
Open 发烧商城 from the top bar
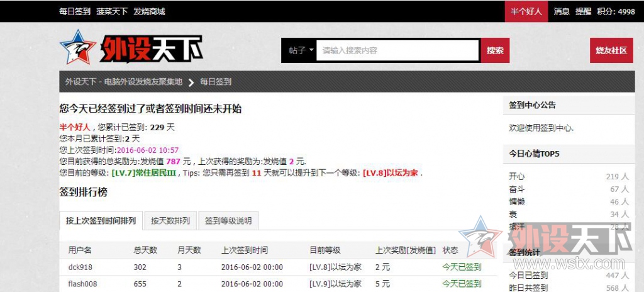click(149, 11)
